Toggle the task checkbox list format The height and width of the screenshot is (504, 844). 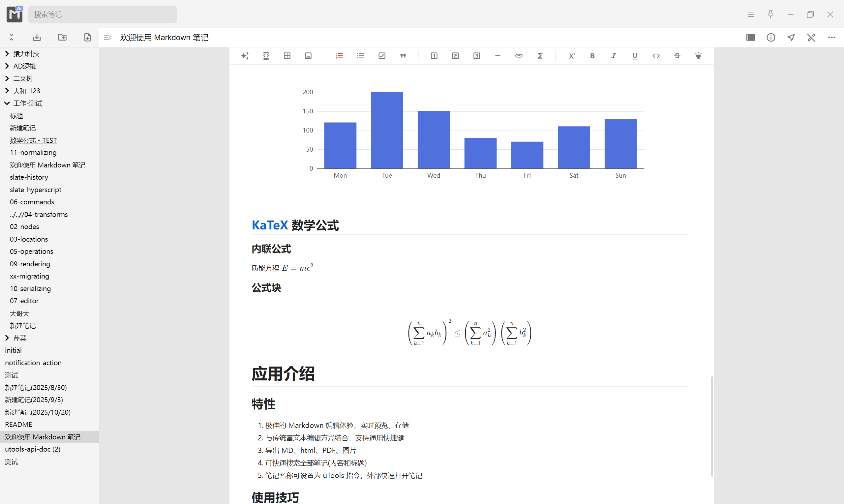tap(382, 56)
